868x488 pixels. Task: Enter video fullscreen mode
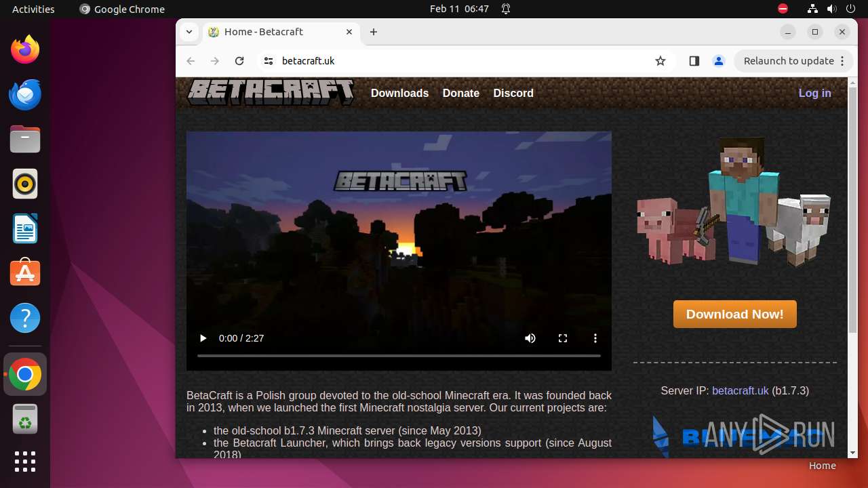tap(563, 338)
